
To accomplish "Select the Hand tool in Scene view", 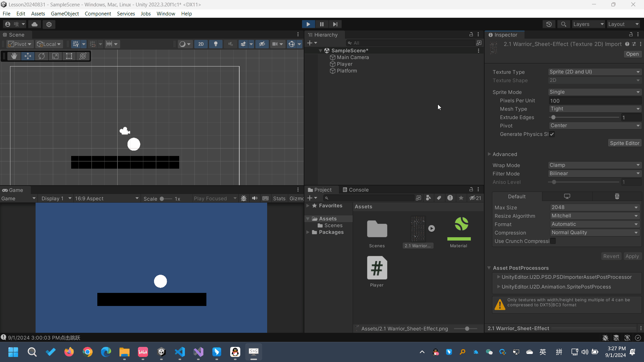I will point(14,56).
